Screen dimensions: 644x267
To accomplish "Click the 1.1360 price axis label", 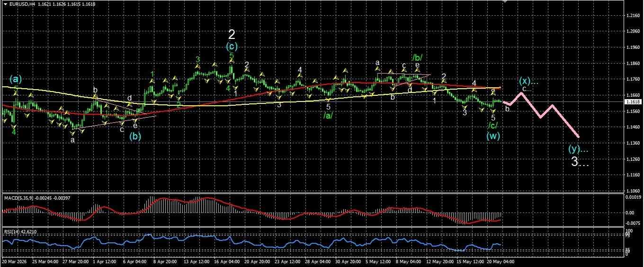I will tap(632, 143).
